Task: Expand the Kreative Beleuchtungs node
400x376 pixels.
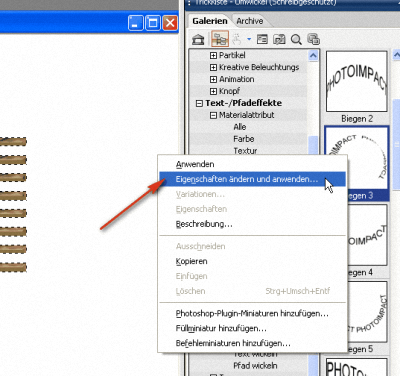Action: 213,67
